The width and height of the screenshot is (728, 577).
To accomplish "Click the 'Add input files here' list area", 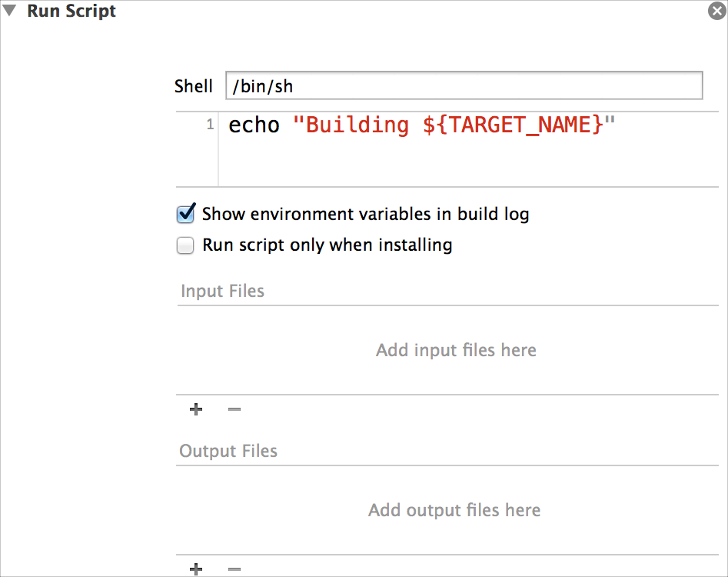I will pos(456,351).
